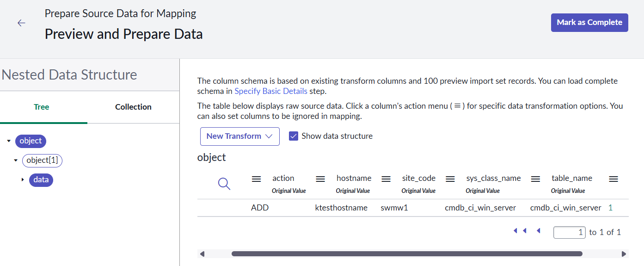Collapse the top-level object node
The width and height of the screenshot is (644, 266).
9,141
